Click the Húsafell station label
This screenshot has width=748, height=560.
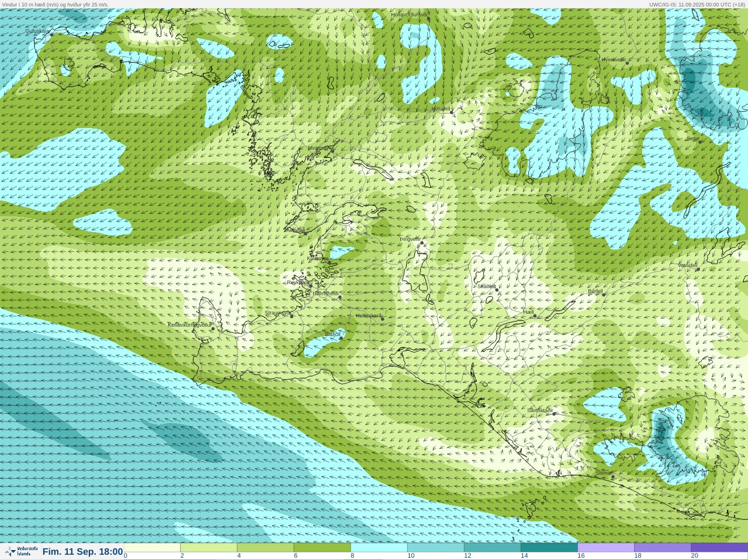coord(441,108)
